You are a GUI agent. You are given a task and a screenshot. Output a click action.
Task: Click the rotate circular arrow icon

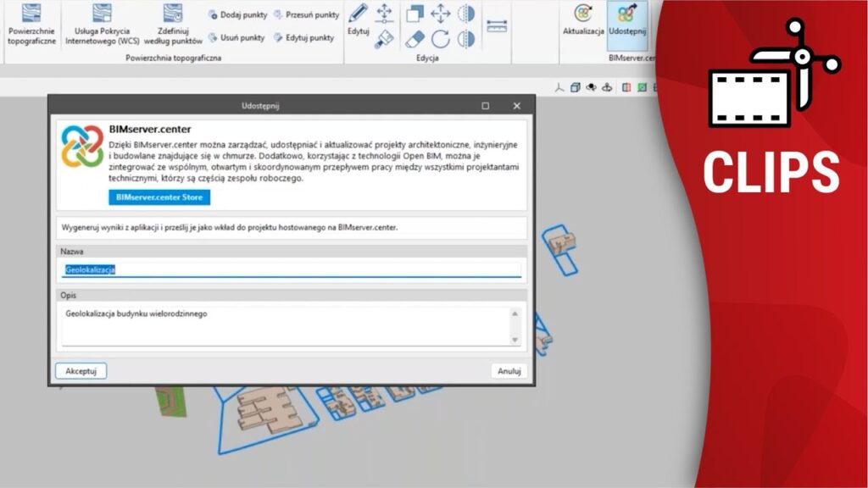click(x=440, y=39)
